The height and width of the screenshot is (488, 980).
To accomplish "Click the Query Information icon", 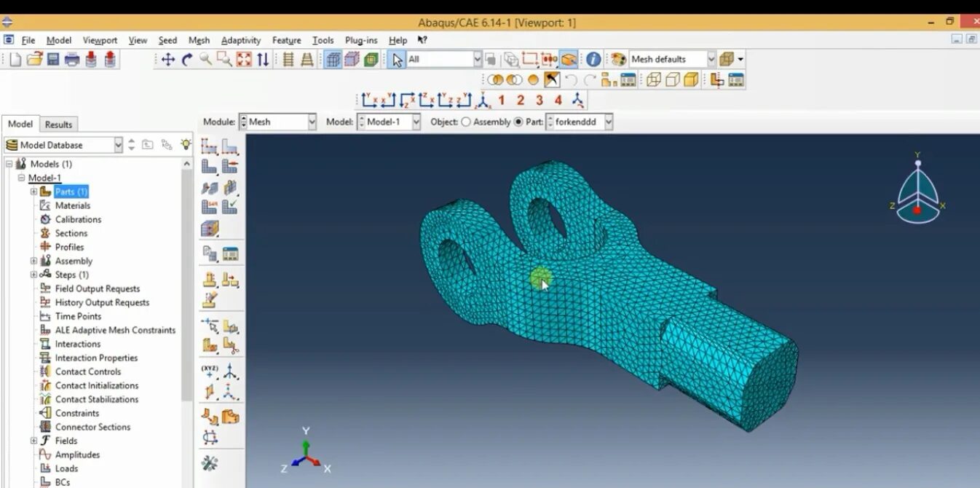I will pyautogui.click(x=593, y=59).
